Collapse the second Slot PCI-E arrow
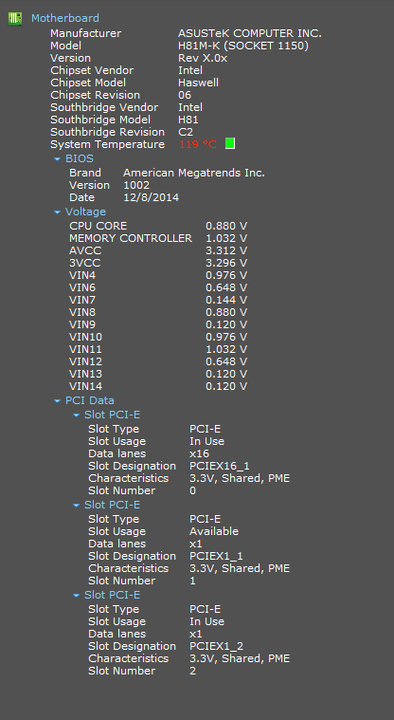 (x=76, y=505)
